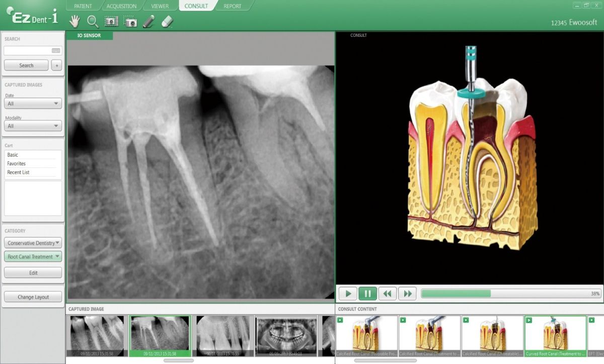Viewport: 604px width, 364px height.
Task: Select the eraser tool
Action: click(167, 21)
